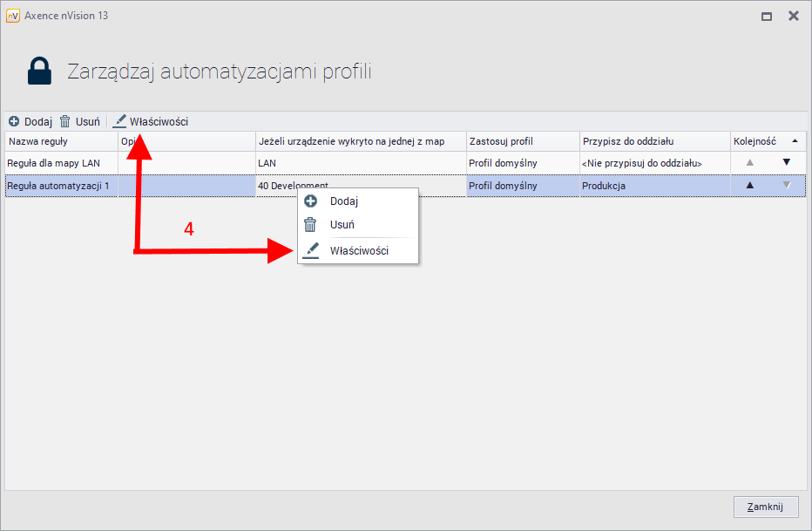Click the padlock icon in the dialog header
The width and height of the screenshot is (812, 531).
click(x=38, y=71)
